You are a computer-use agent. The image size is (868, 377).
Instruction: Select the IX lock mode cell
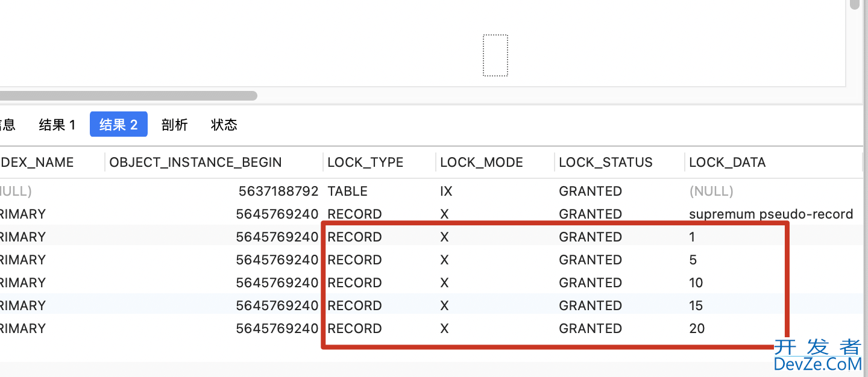click(447, 192)
